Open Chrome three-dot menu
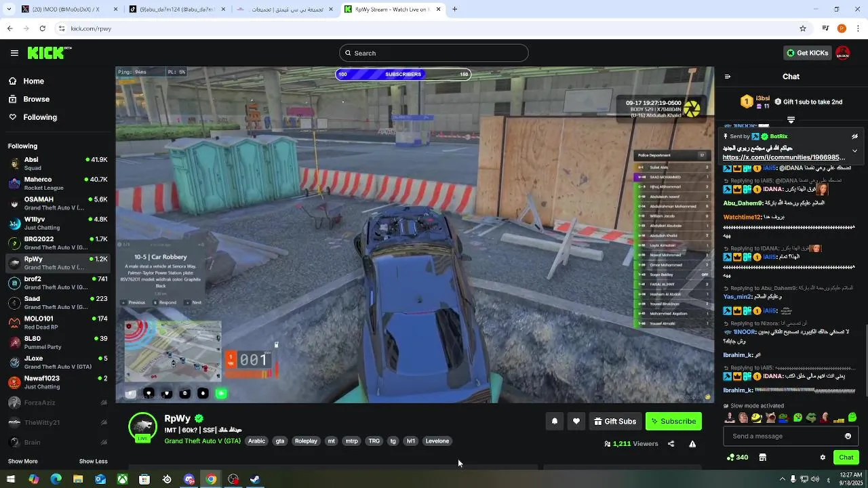Image resolution: width=868 pixels, height=488 pixels. coord(859,28)
